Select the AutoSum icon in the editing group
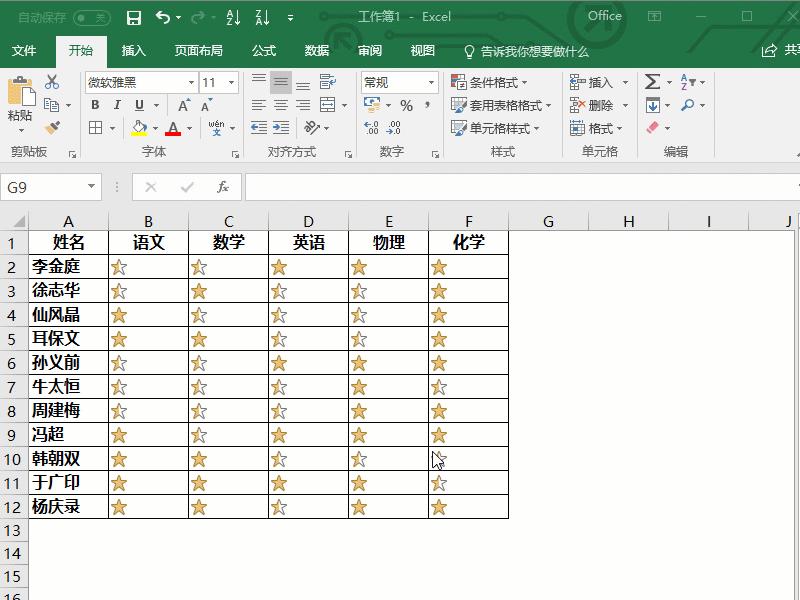This screenshot has width=800, height=600. click(x=652, y=81)
